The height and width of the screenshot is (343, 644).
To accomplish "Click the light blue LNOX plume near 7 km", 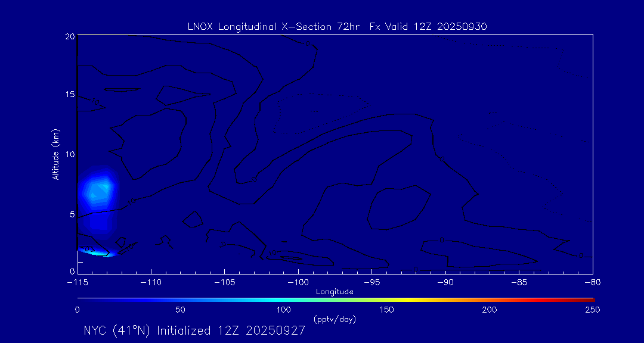I will coord(98,189).
